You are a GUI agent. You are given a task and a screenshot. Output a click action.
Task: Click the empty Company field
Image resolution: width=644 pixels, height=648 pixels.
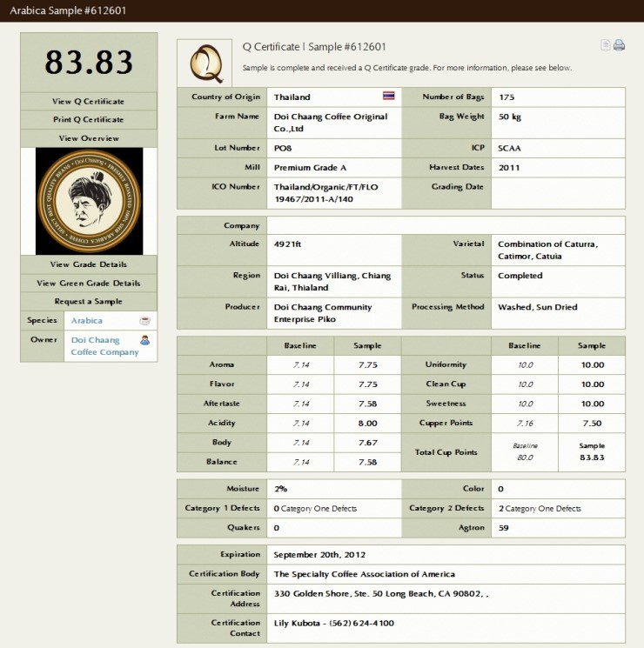coord(446,225)
